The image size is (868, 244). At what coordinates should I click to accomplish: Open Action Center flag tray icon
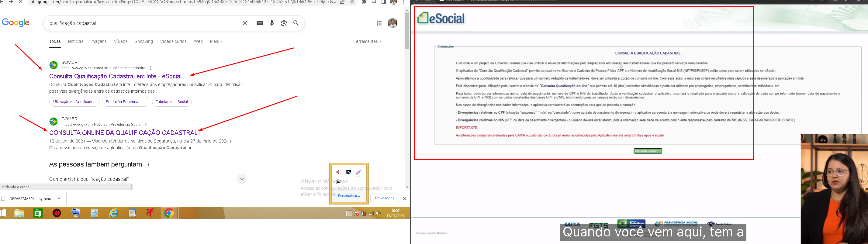pos(357,213)
